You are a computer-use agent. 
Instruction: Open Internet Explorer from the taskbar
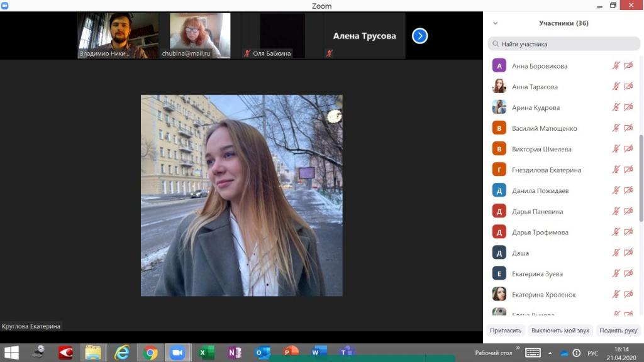coord(122,353)
